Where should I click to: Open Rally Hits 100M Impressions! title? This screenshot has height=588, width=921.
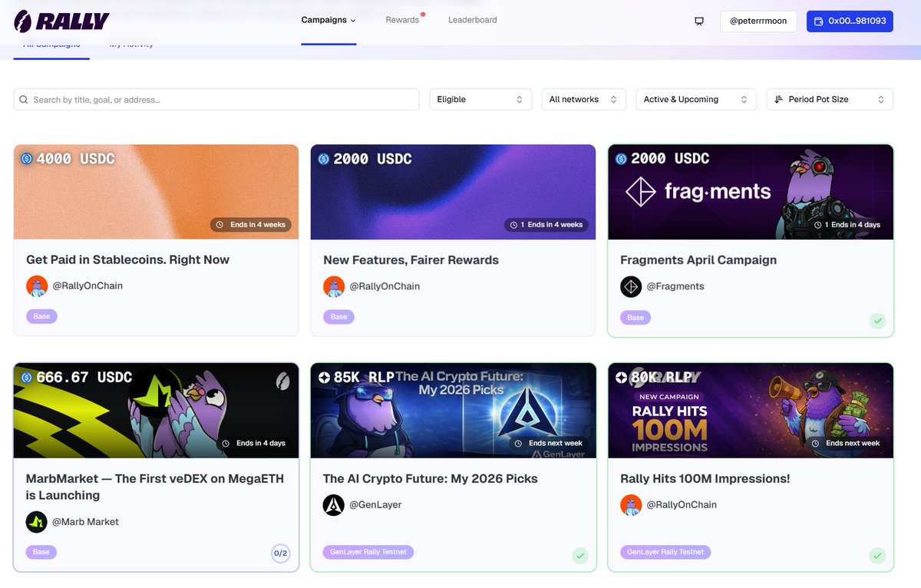(x=705, y=479)
